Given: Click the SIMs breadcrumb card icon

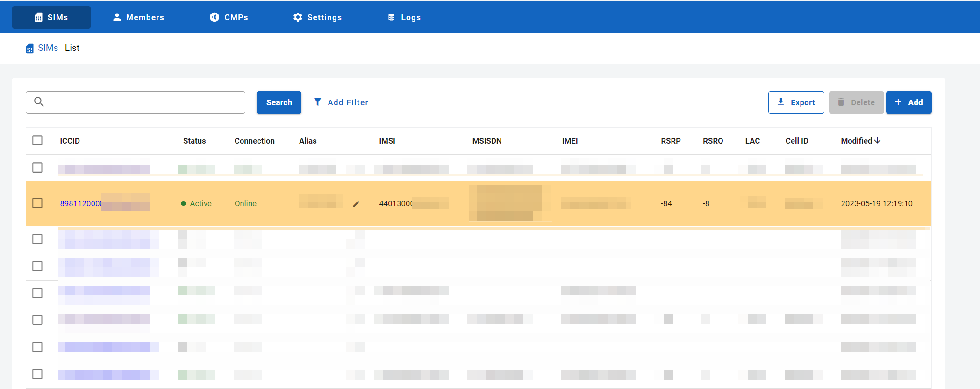Looking at the screenshot, I should [x=29, y=49].
